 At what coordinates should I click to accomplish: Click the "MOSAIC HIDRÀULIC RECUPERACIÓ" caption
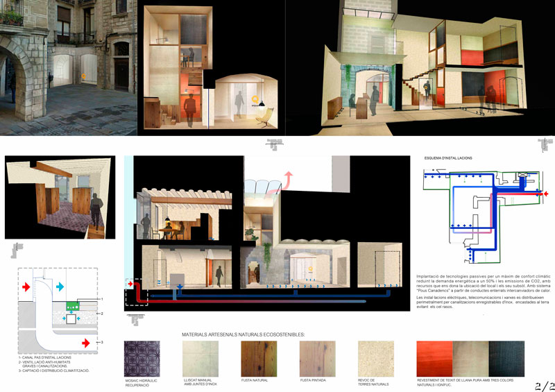[x=141, y=383]
